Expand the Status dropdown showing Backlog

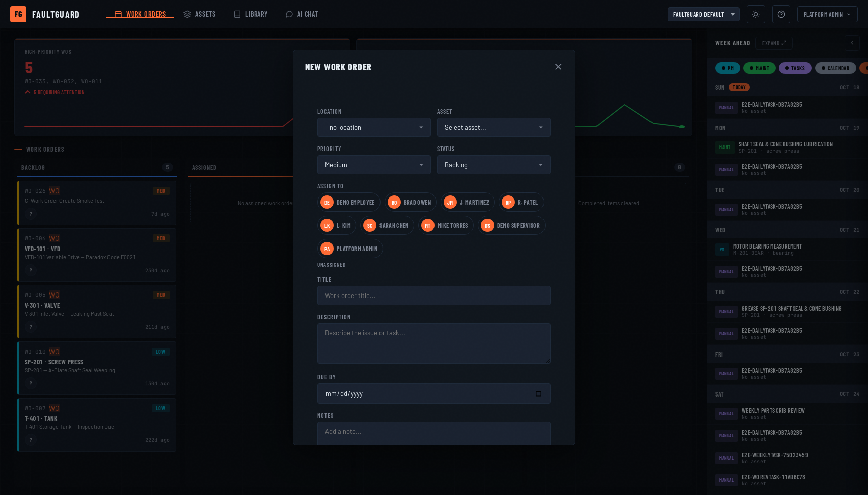494,165
